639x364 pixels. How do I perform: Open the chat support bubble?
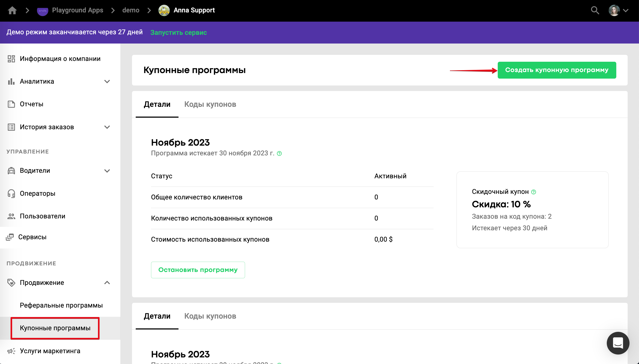tap(618, 343)
